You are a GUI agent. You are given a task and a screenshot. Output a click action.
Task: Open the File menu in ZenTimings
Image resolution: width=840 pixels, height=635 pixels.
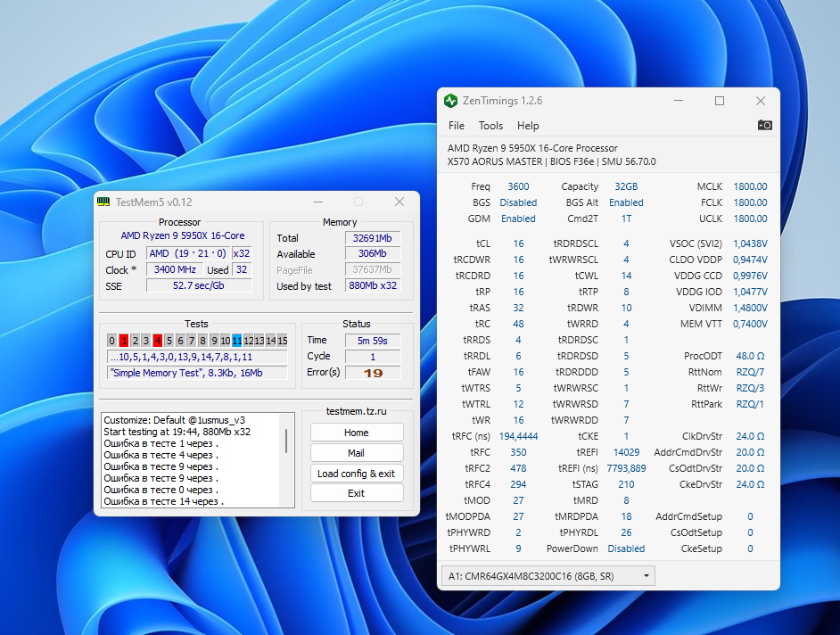click(457, 126)
